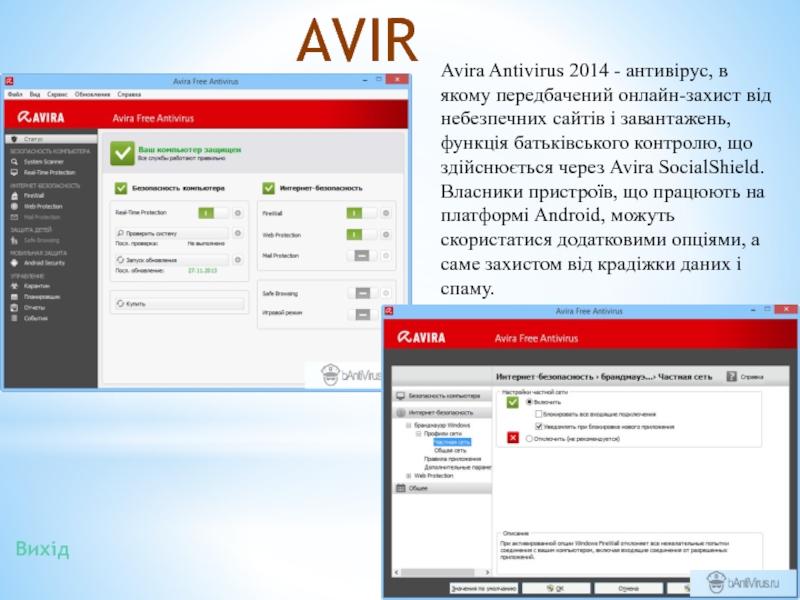The image size is (800, 600).
Task: Check Блокировать все входящие подключения
Action: [x=539, y=414]
